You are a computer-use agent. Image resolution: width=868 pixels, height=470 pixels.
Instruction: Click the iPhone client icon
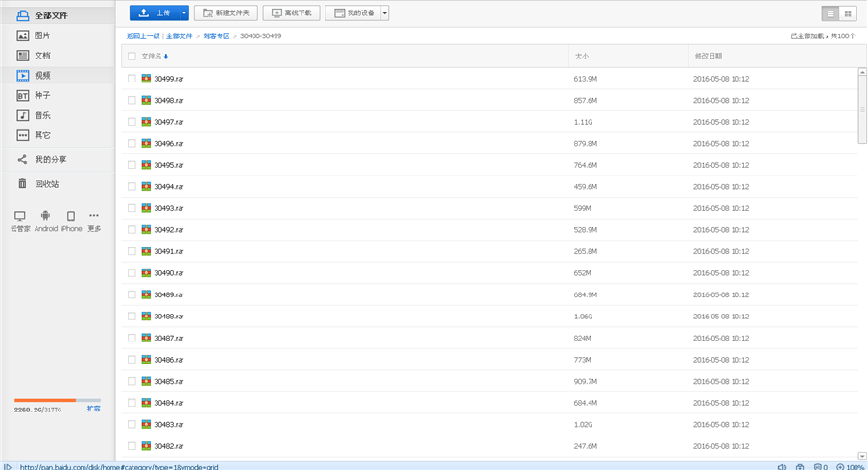coord(71,217)
